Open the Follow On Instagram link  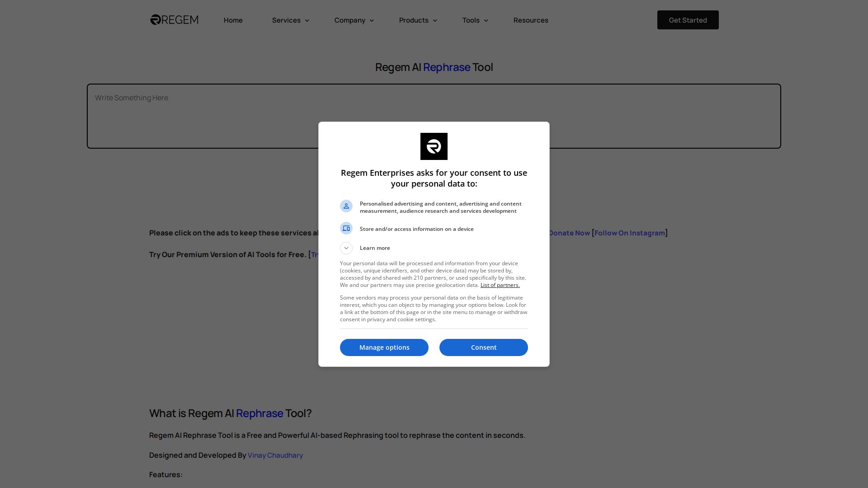click(629, 233)
